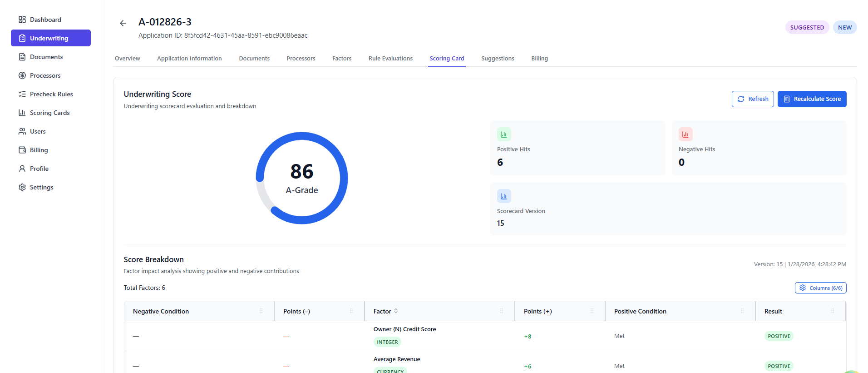
Task: Click the SUGGESTED status badge
Action: tap(807, 27)
